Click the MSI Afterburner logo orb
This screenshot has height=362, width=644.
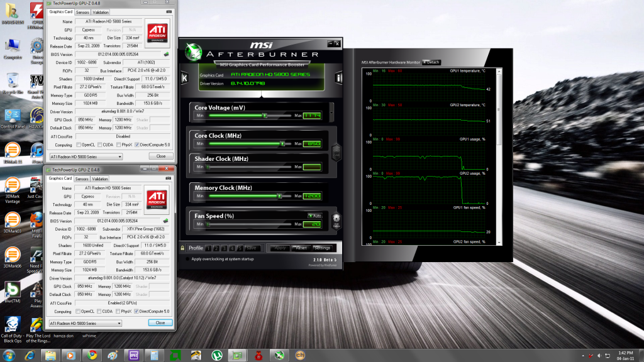(193, 52)
